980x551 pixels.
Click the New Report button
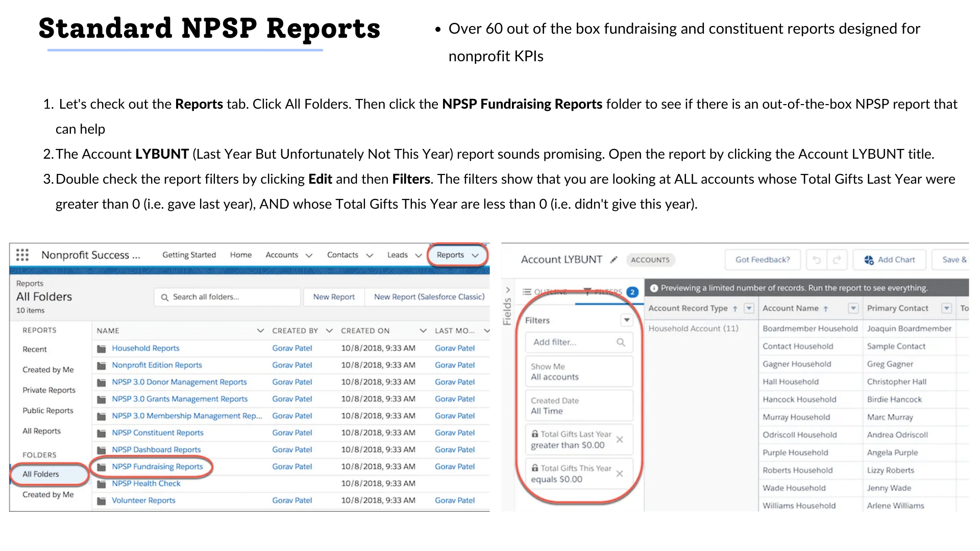pyautogui.click(x=334, y=296)
